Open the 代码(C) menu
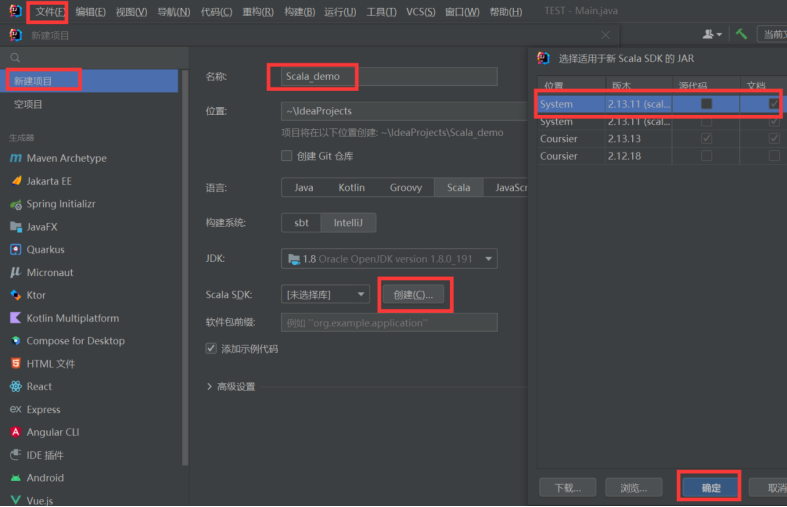 [216, 12]
